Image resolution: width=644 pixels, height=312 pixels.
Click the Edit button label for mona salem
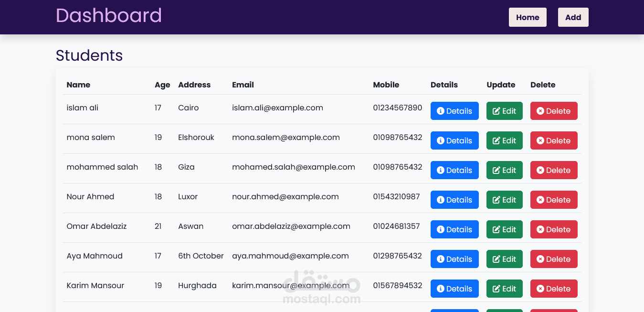[509, 140]
